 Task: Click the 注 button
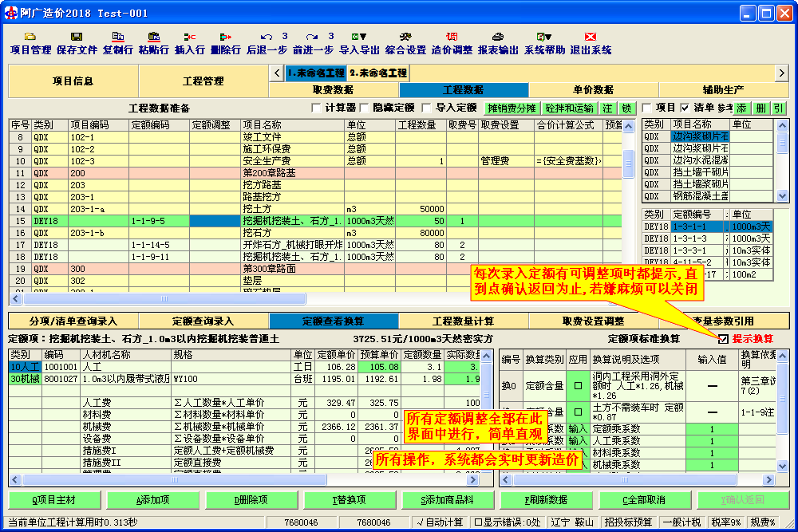pos(607,108)
